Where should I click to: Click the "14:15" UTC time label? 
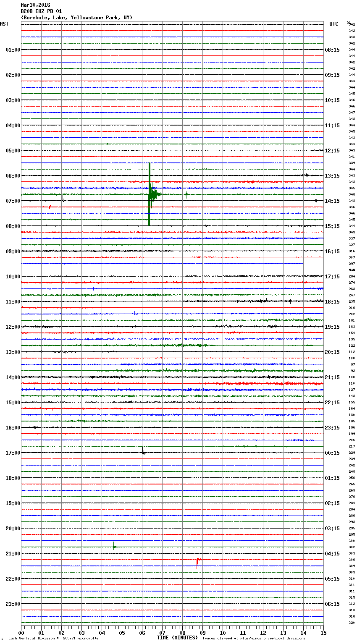(332, 201)
